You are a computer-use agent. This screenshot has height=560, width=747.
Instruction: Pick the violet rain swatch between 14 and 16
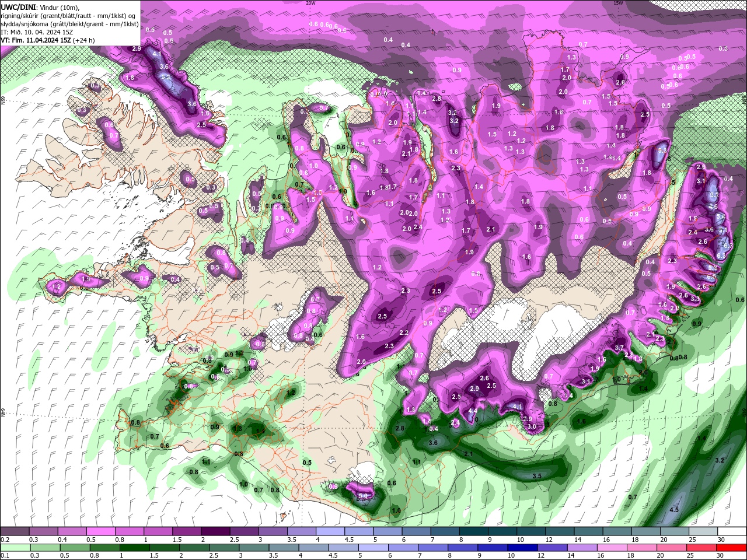(x=582, y=548)
